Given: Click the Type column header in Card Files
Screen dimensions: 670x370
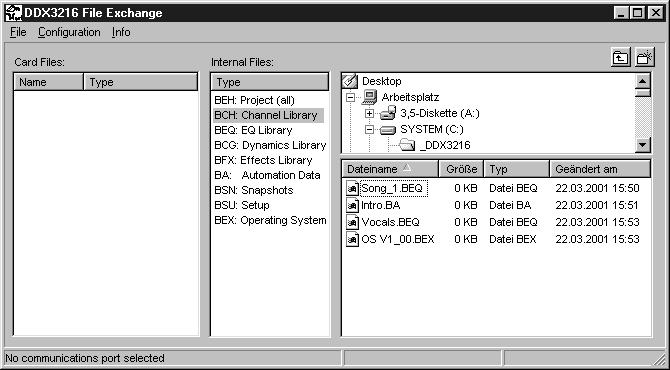Looking at the screenshot, I should (x=141, y=82).
